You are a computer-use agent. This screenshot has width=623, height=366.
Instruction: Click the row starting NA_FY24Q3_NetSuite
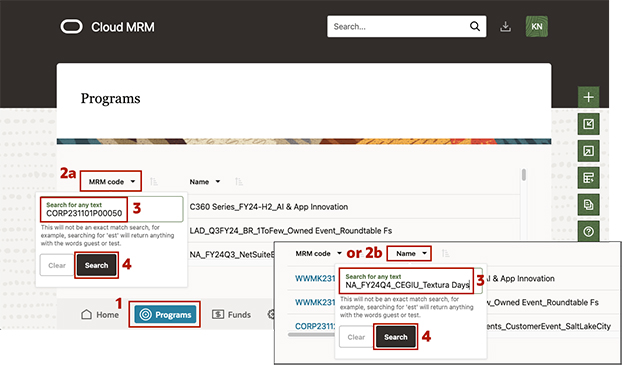232,254
